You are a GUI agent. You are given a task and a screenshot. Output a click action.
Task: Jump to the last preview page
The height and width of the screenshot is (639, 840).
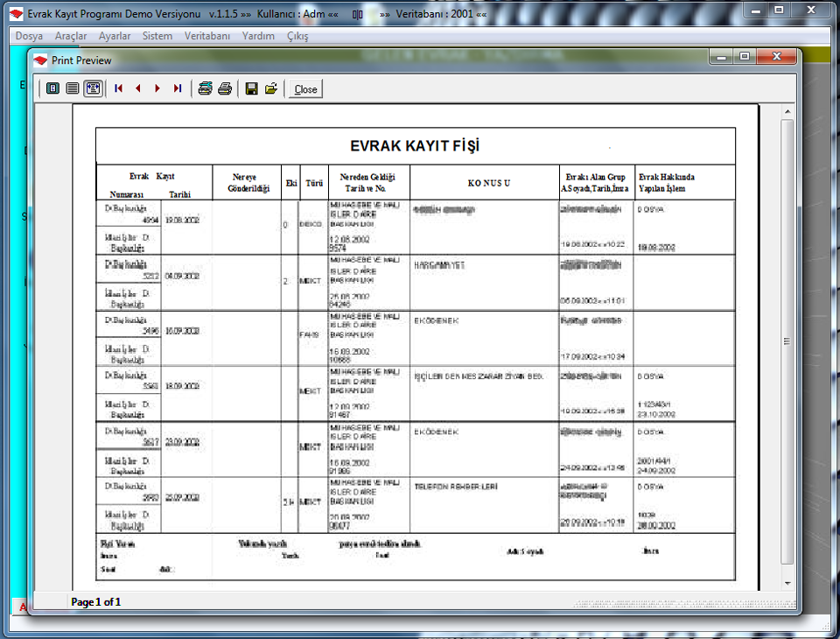(178, 88)
